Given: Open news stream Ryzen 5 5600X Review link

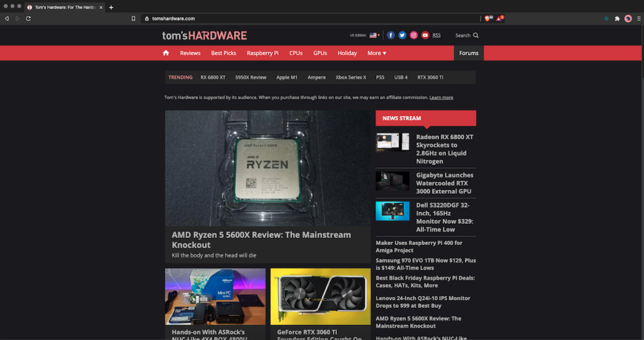Looking at the screenshot, I should tap(418, 322).
